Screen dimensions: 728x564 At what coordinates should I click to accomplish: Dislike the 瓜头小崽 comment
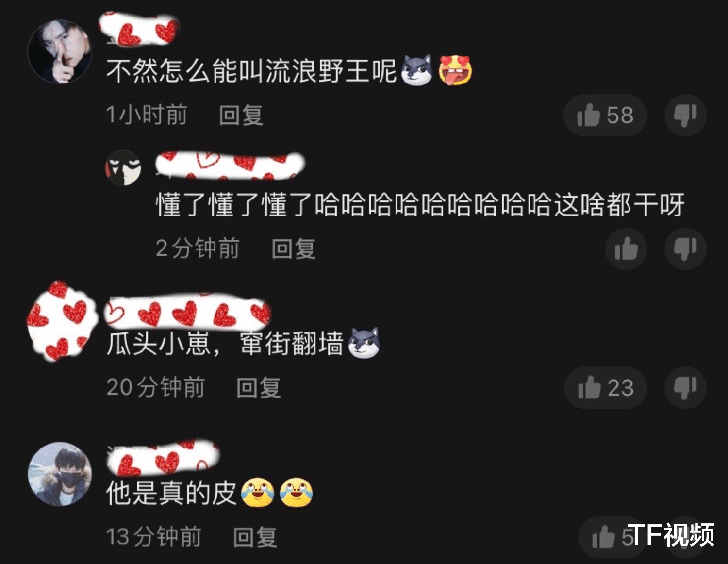click(685, 388)
